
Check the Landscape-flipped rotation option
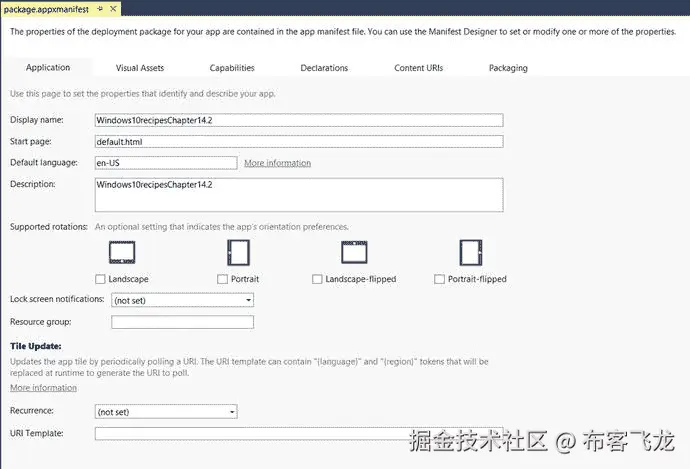point(317,279)
